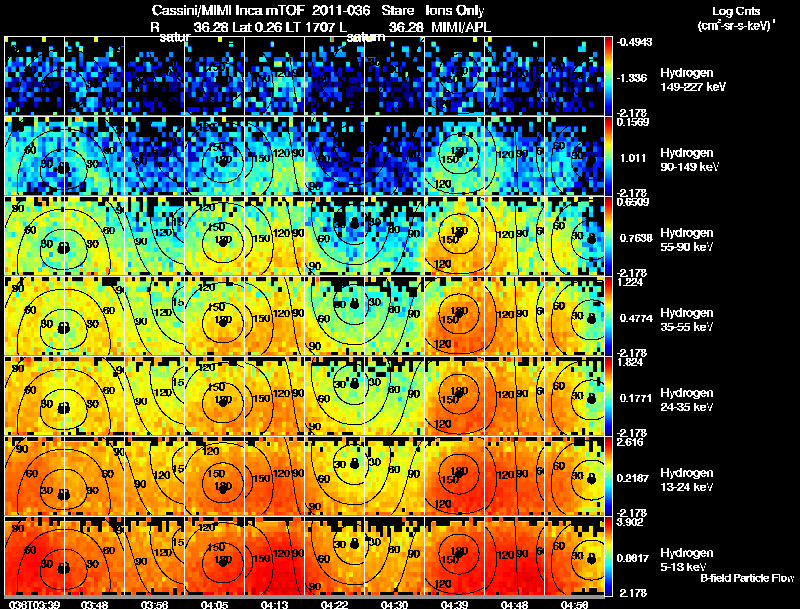Open the 149-227 keV panel at 04:05
Screen dimensions: 800x609
[x=214, y=76]
